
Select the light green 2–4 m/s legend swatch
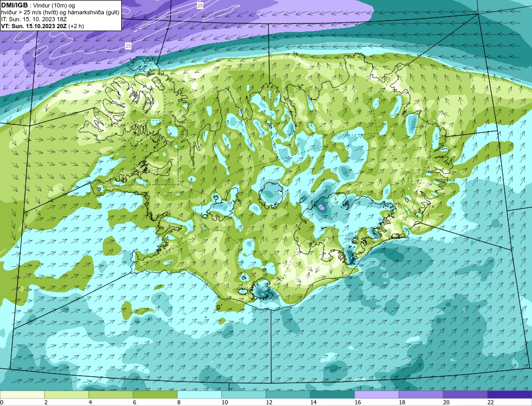[x=66, y=394]
